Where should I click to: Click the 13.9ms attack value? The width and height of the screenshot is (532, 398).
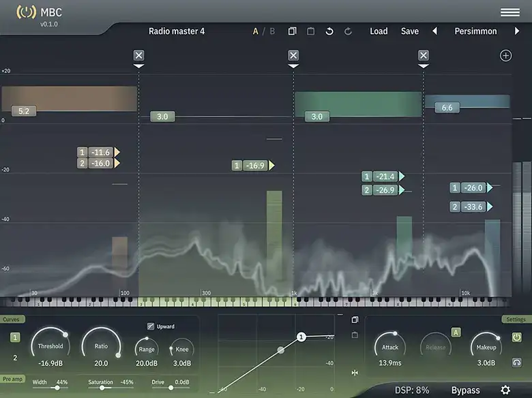[390, 363]
